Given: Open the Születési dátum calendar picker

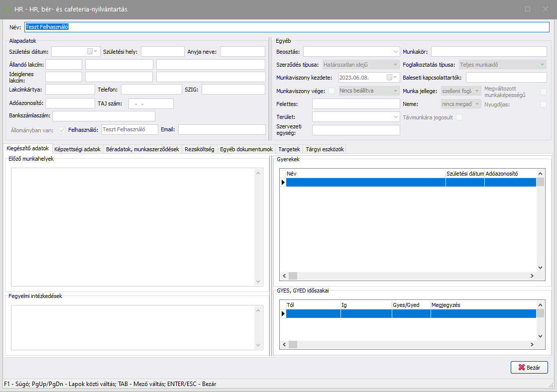Looking at the screenshot, I should pos(95,51).
